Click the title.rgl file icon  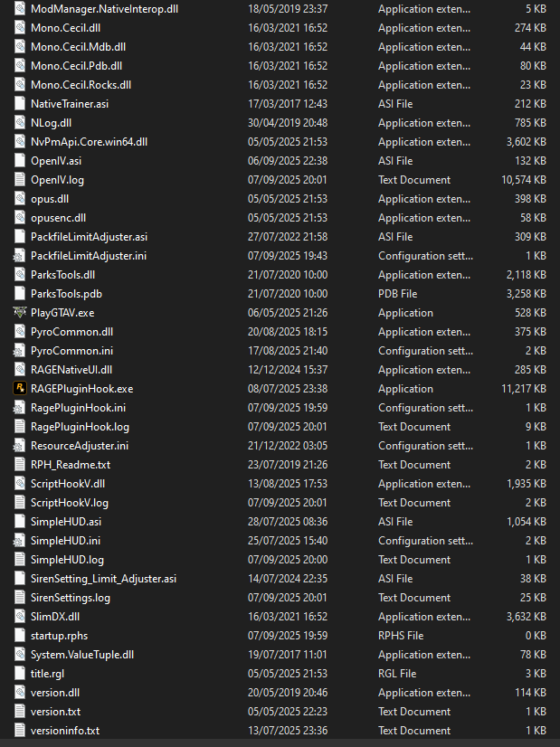(20, 674)
